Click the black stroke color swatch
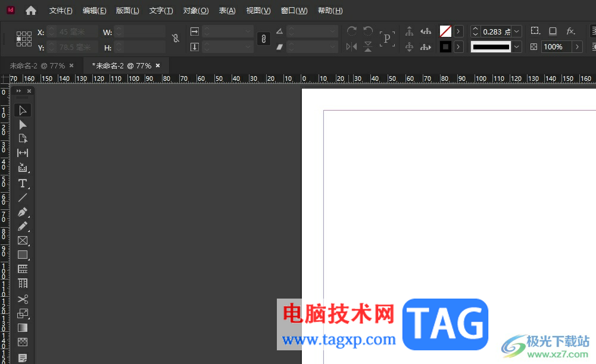This screenshot has width=596, height=364. click(x=445, y=47)
